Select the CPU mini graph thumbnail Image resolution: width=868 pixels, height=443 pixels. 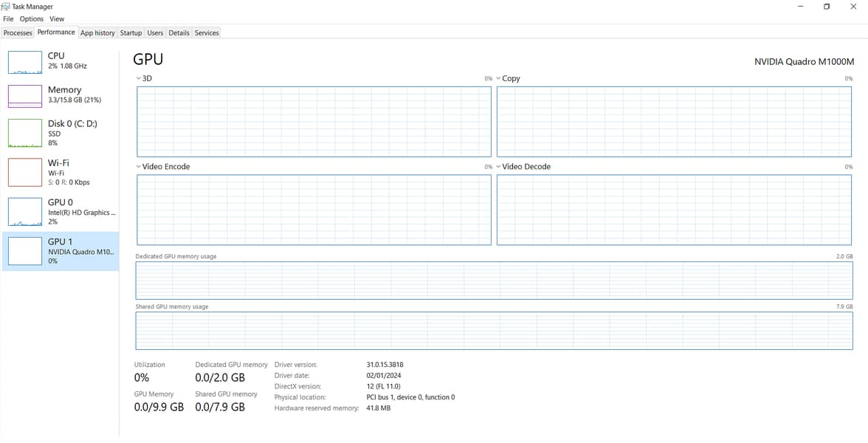[25, 63]
